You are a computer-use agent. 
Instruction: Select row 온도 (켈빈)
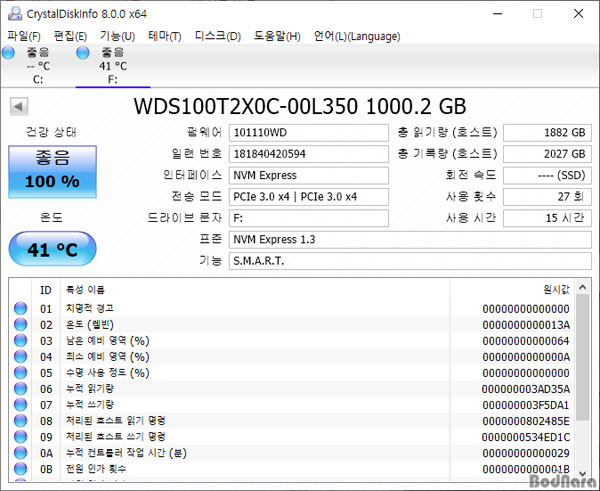click(292, 325)
